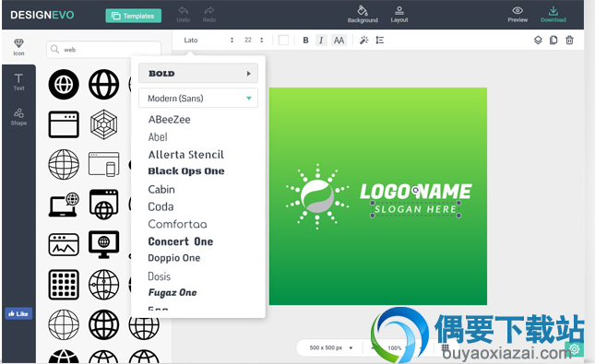Select the monitor with globe icon
The image size is (595, 364).
103,244
